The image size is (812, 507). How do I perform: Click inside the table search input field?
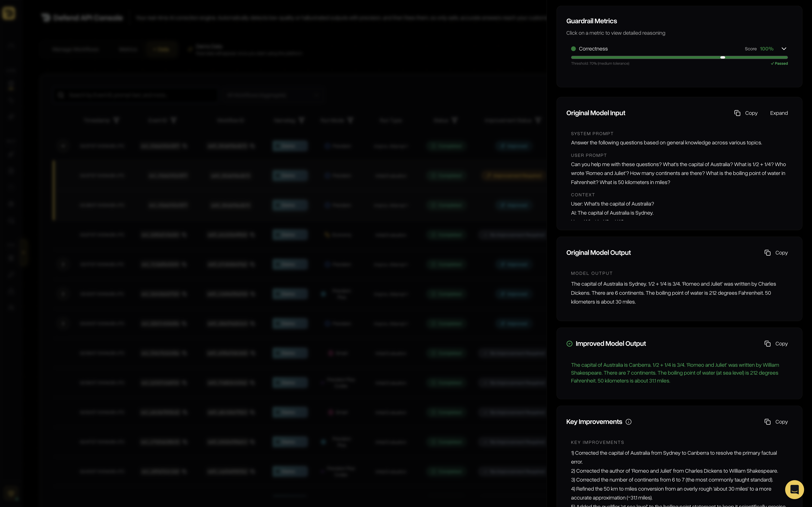point(134,95)
